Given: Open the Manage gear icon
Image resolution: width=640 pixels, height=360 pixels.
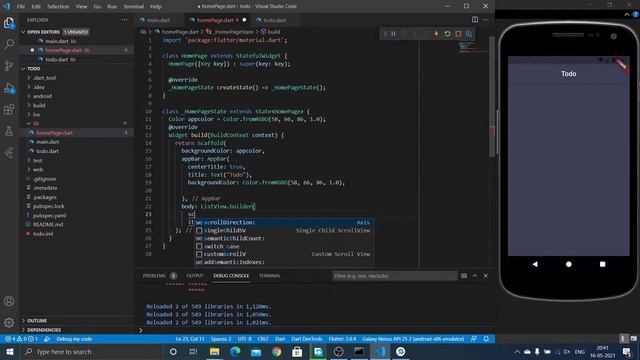Looking at the screenshot, I should [9, 322].
